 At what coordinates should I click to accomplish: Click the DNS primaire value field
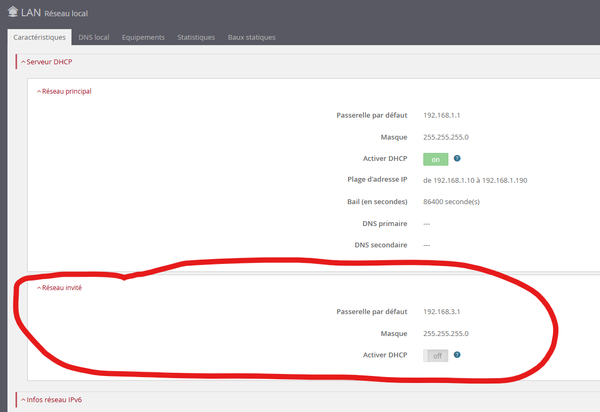427,223
